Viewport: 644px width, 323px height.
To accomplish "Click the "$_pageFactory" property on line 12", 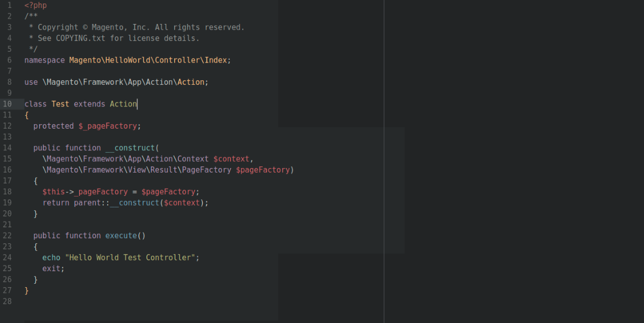I will tap(108, 126).
